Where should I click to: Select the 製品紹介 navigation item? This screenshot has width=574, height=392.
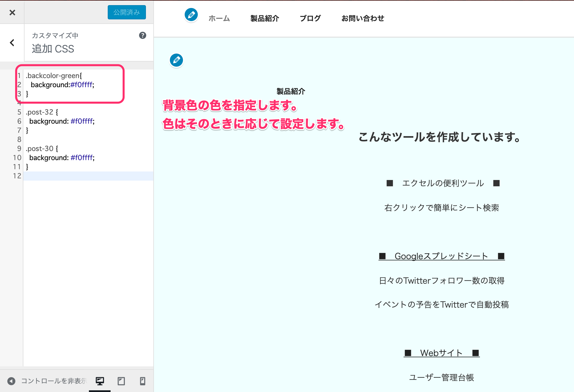click(x=264, y=18)
